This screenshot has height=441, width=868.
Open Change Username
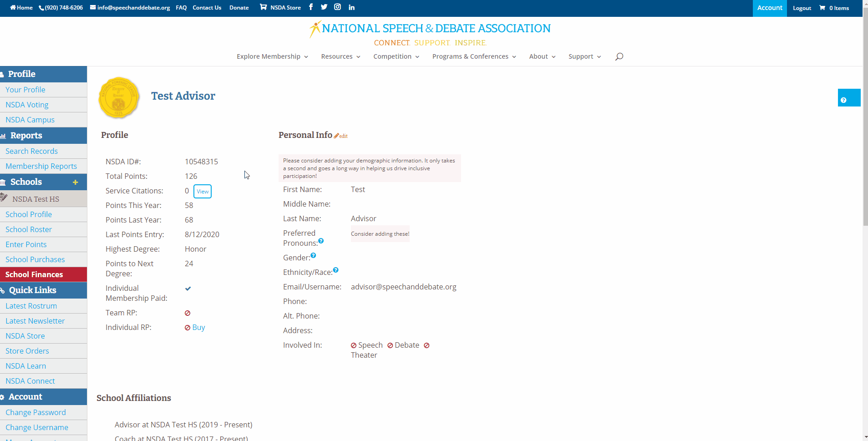click(43, 427)
